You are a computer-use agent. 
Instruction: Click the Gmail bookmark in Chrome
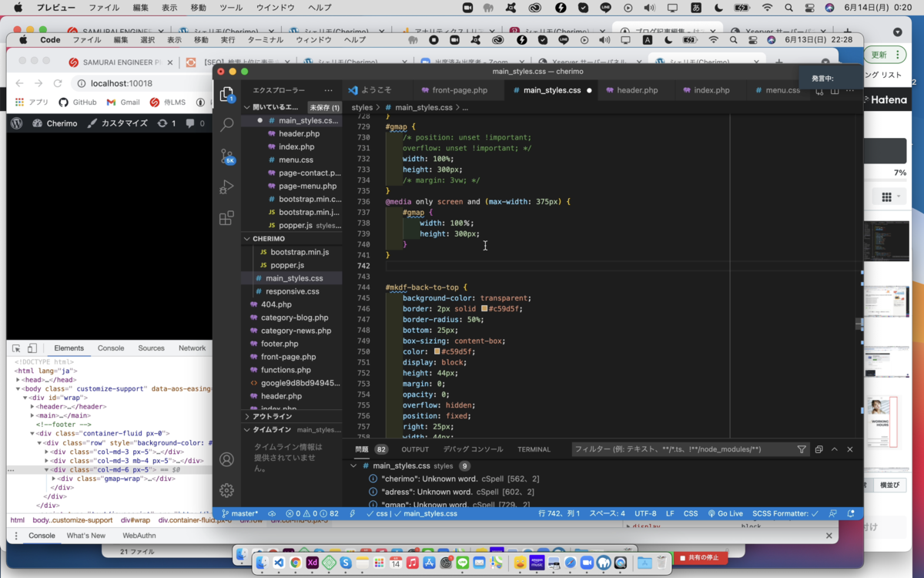click(122, 102)
